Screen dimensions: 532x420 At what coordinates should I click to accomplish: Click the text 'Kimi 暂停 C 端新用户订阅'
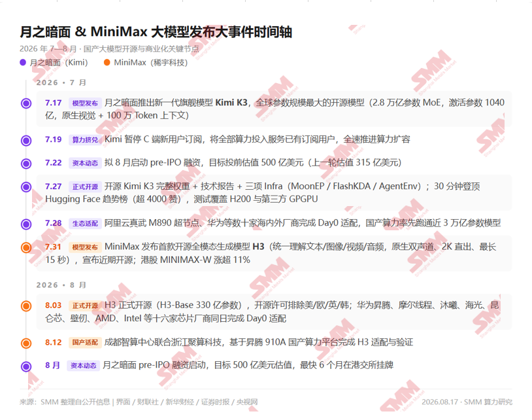[154, 139]
